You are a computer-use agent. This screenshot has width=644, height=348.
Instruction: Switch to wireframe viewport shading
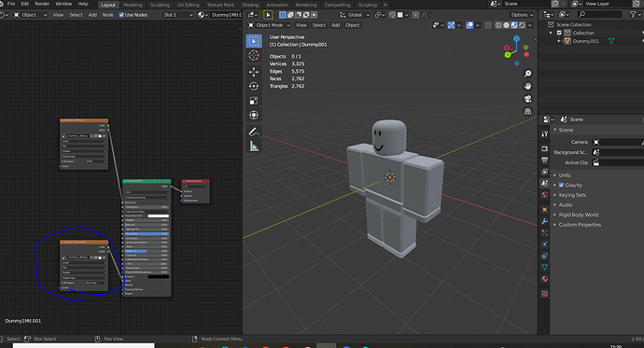pos(498,25)
